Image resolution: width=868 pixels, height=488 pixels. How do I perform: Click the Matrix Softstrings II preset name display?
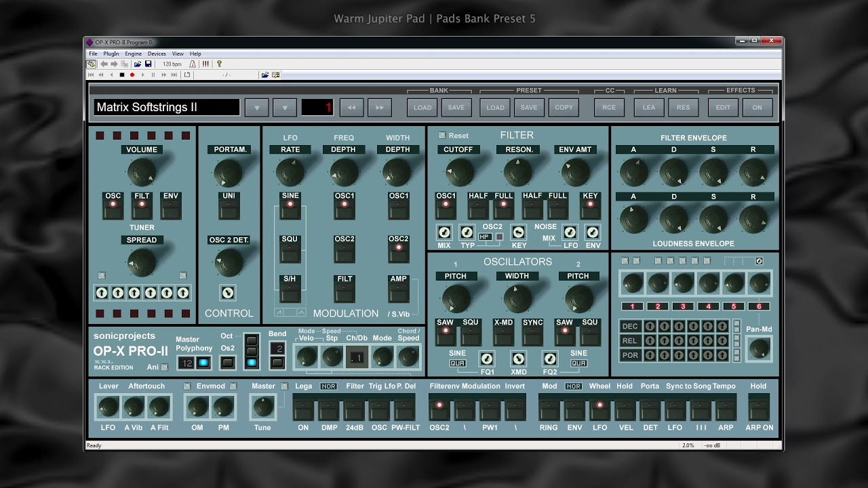167,107
